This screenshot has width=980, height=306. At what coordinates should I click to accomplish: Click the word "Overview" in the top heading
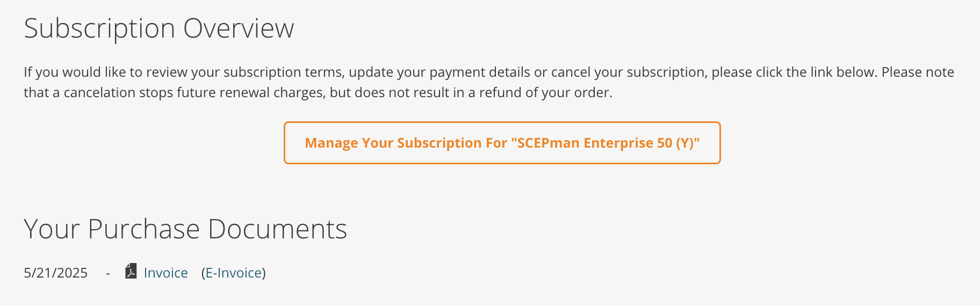coord(239,28)
